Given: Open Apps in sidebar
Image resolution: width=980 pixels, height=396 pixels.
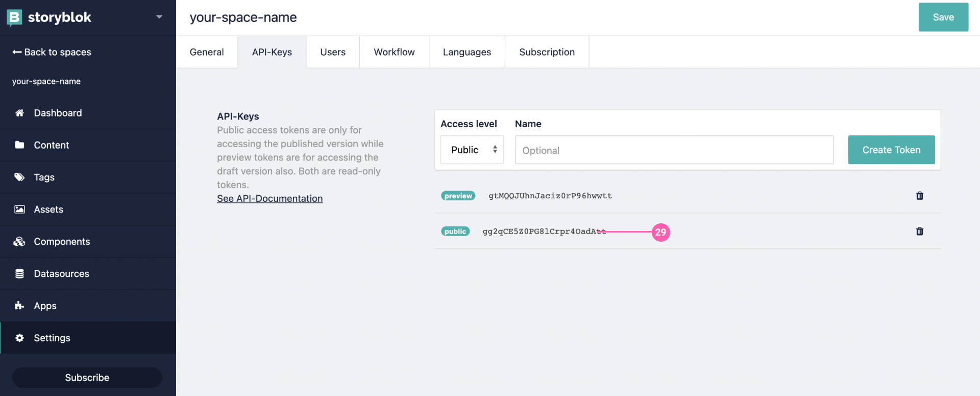Looking at the screenshot, I should coord(88,306).
